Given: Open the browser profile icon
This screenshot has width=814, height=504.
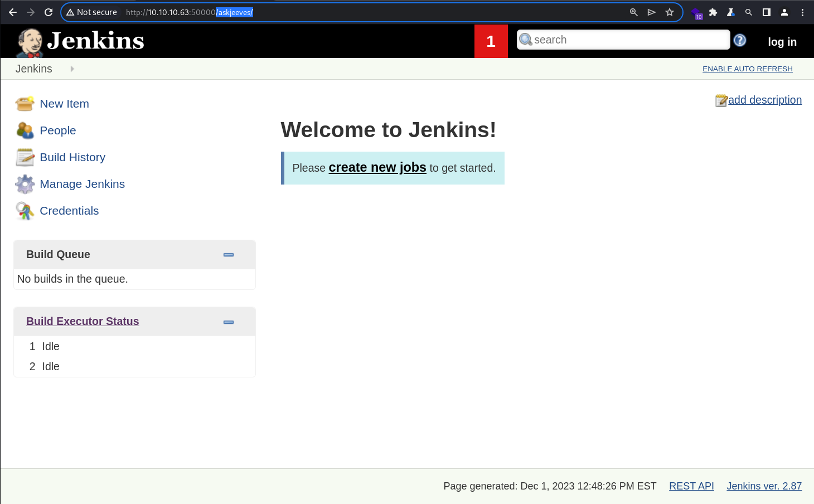Looking at the screenshot, I should 784,12.
